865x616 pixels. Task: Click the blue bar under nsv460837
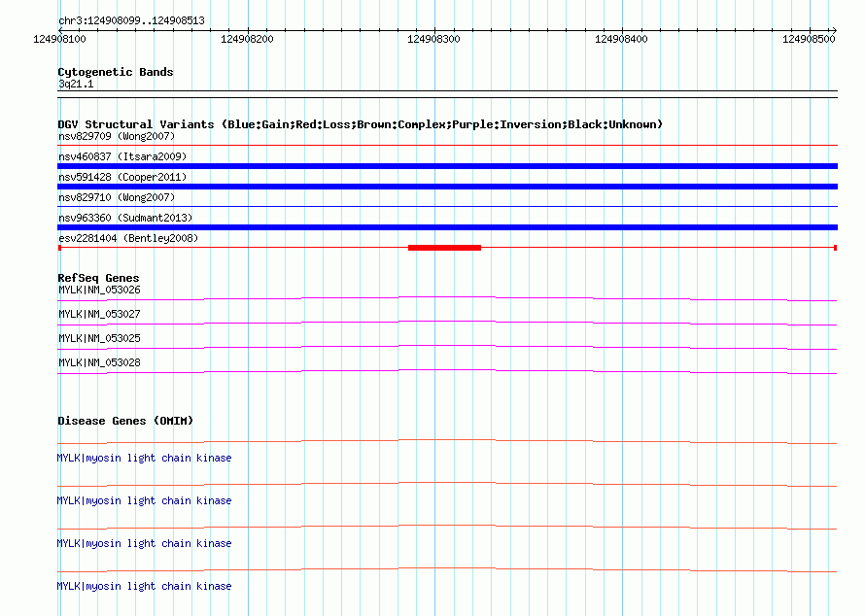[447, 166]
